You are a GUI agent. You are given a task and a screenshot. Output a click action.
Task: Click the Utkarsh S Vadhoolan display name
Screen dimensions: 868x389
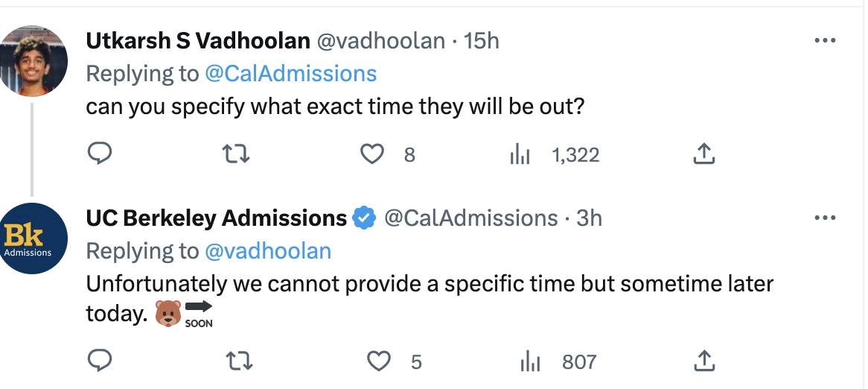(198, 41)
